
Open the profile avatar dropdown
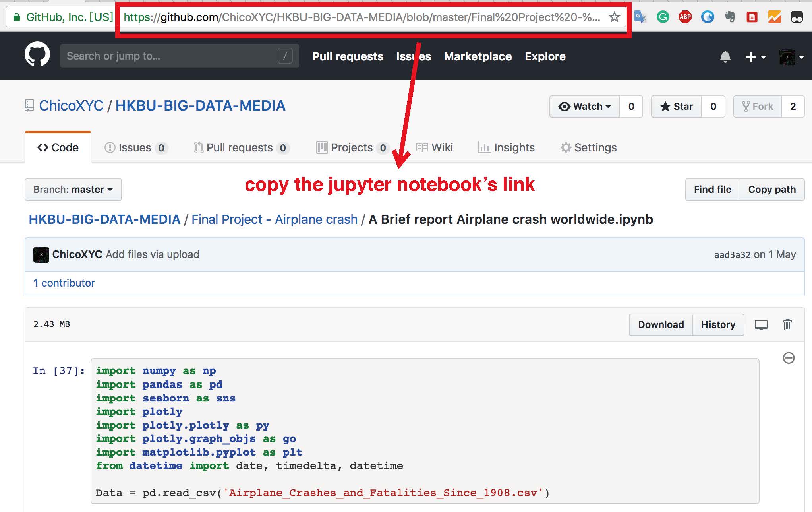click(792, 57)
